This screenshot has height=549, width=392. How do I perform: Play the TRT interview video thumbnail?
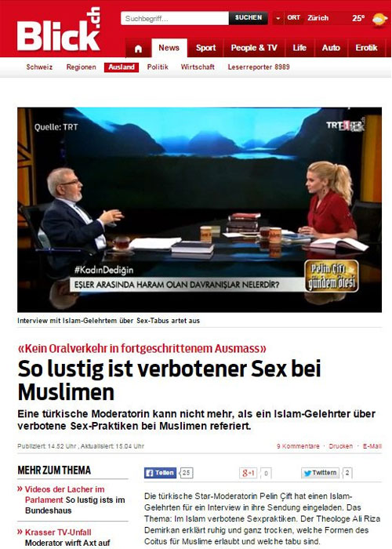pyautogui.click(x=199, y=209)
